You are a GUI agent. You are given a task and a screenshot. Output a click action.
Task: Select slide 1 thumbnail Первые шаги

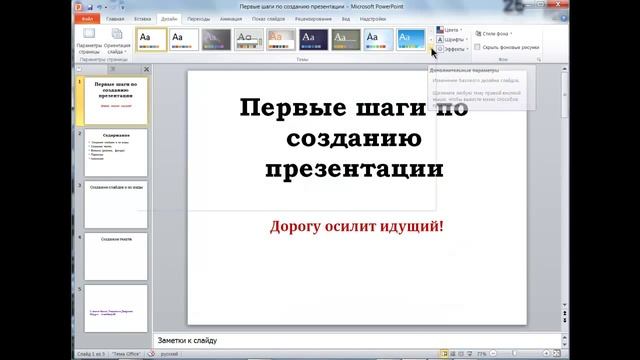116,101
